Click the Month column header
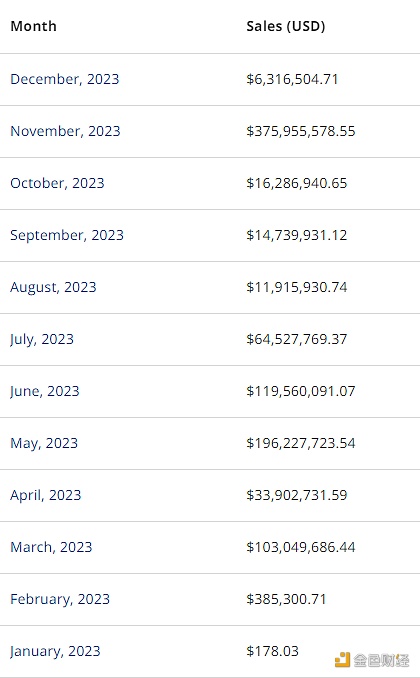The height and width of the screenshot is (678, 420). [33, 26]
